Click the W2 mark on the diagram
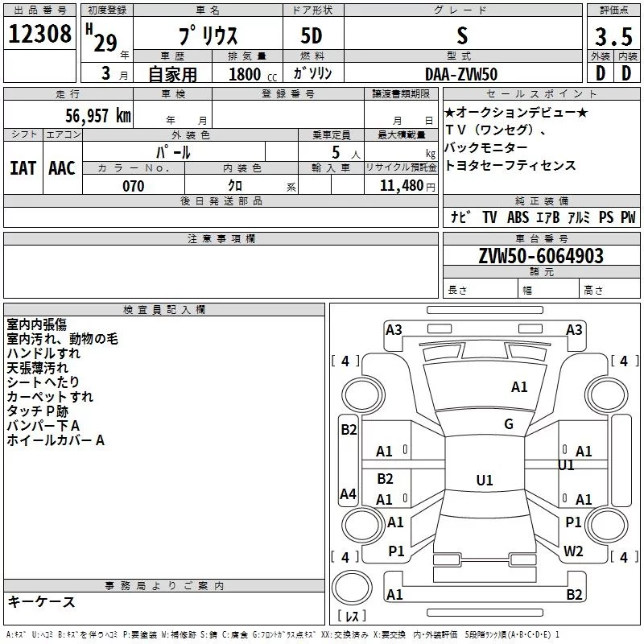644x644 pixels. pos(573,551)
